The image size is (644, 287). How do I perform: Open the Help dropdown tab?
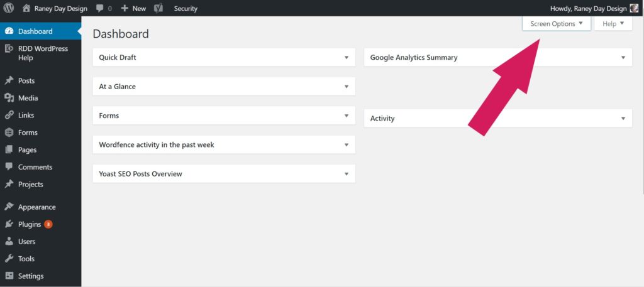tap(613, 23)
